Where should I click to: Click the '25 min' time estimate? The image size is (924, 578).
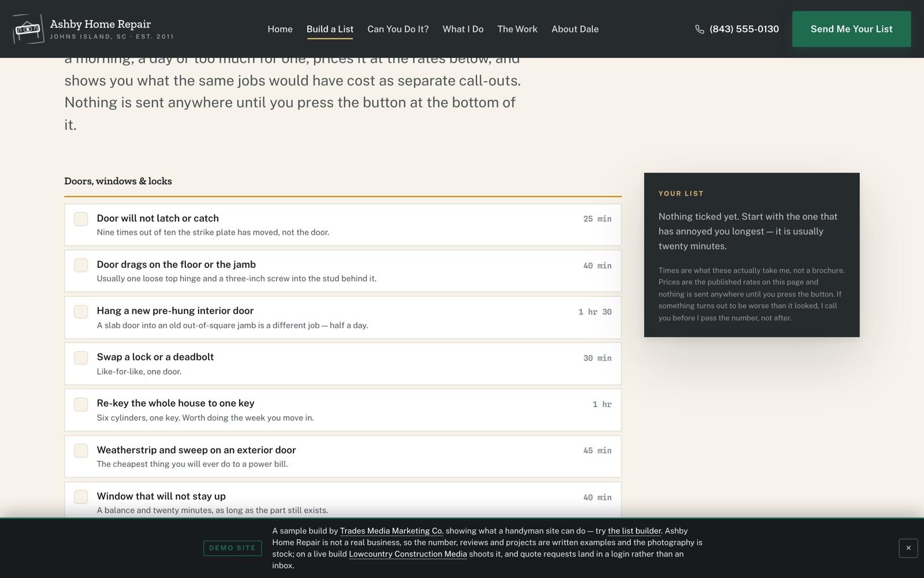point(597,219)
